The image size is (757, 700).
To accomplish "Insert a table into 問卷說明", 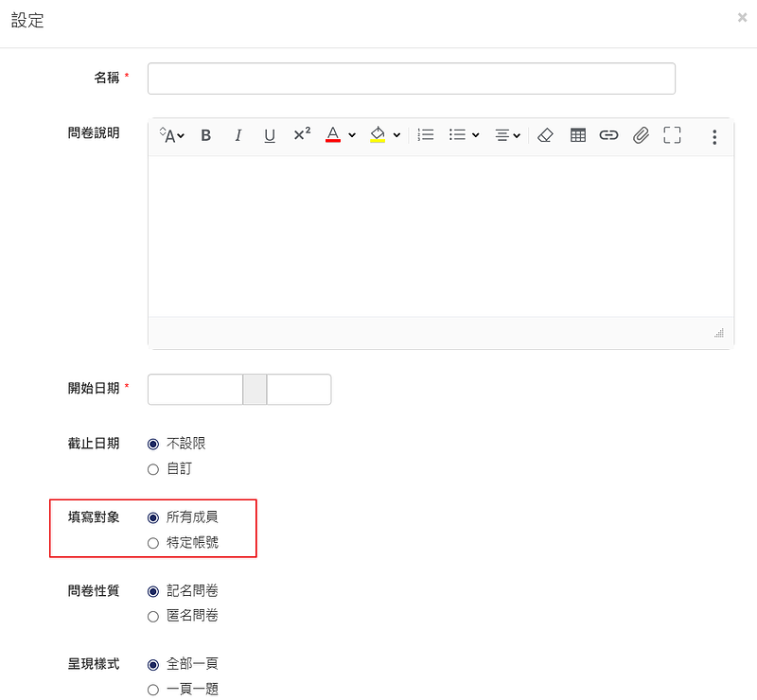I will [x=578, y=135].
